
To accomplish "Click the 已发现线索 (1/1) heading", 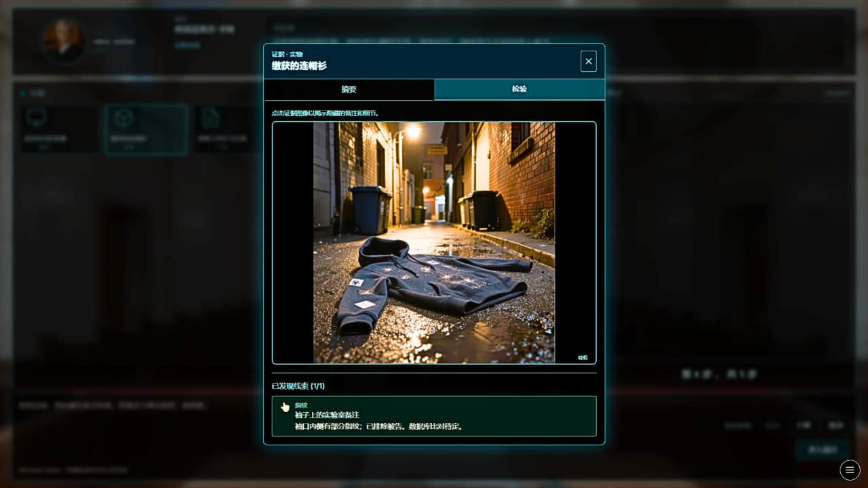I will tap(298, 386).
